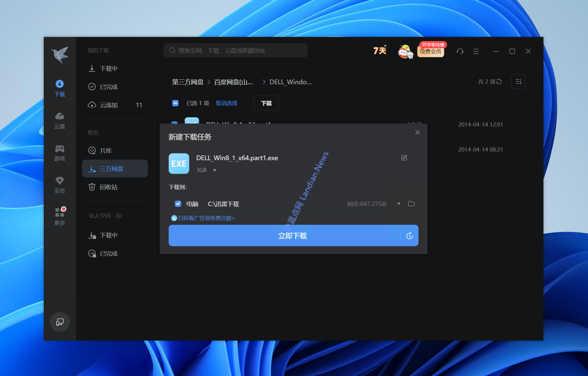Close the 新建下载任务 dialog
The width and height of the screenshot is (588, 376).
coord(417,132)
